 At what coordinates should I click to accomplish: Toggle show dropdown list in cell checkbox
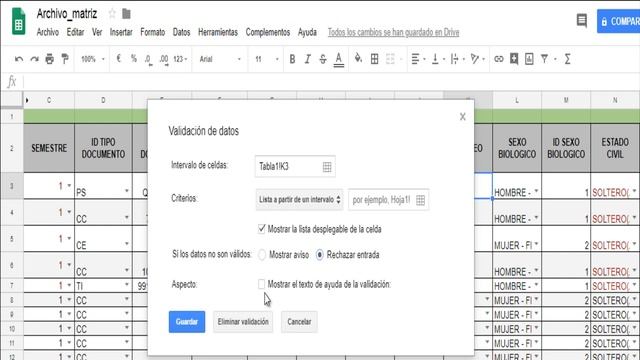coord(262,229)
